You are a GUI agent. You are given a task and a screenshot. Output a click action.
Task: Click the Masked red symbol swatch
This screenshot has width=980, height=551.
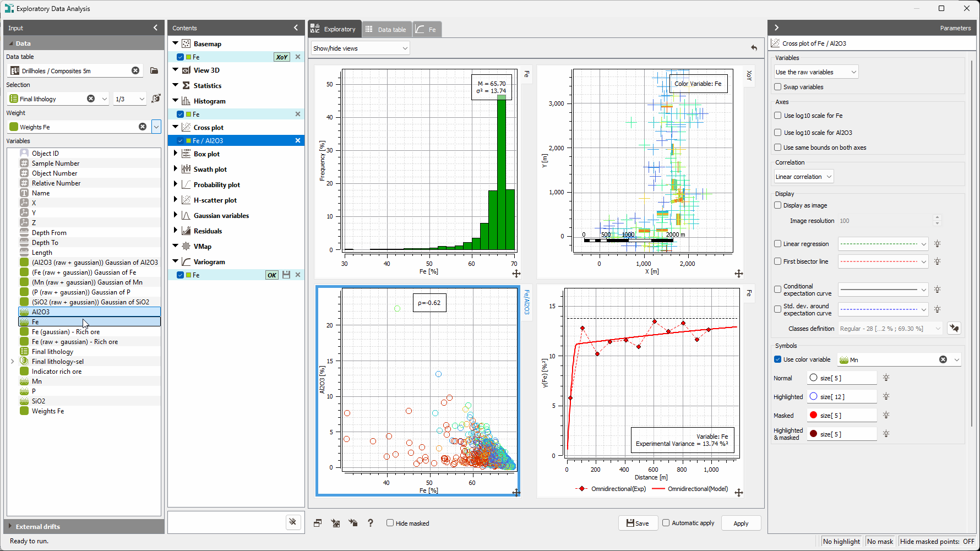[813, 415]
